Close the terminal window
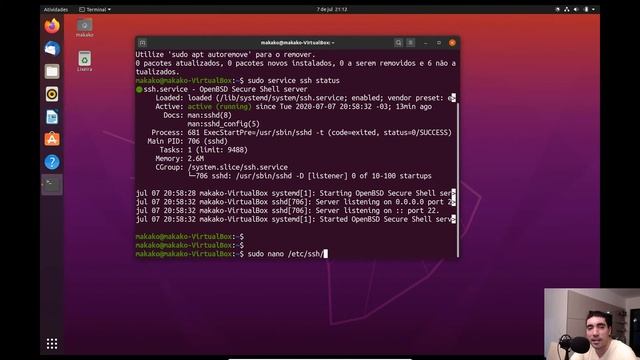The width and height of the screenshot is (640, 360). pyautogui.click(x=452, y=42)
